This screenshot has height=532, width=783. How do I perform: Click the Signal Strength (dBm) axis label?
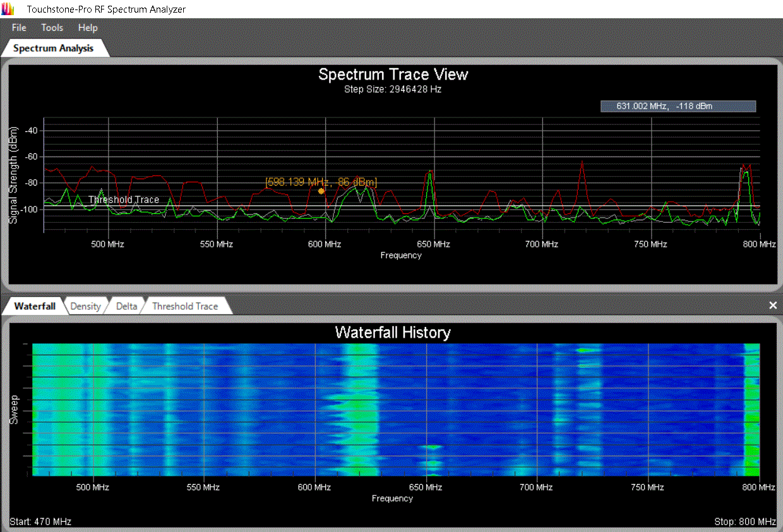click(13, 175)
